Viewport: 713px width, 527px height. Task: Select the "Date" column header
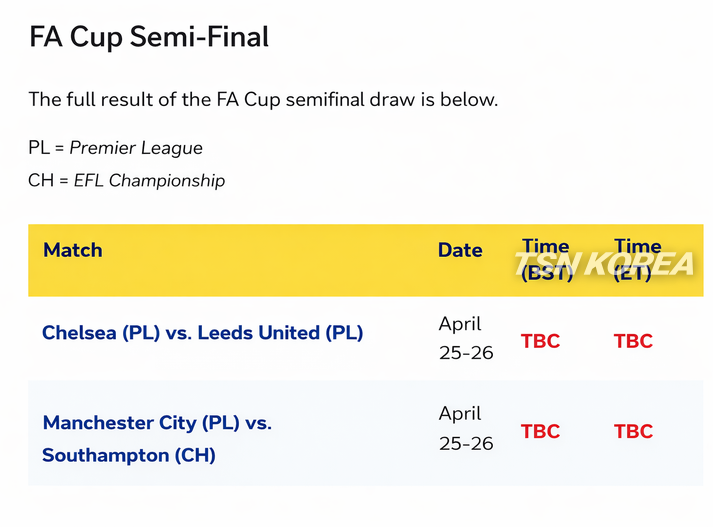click(x=460, y=250)
